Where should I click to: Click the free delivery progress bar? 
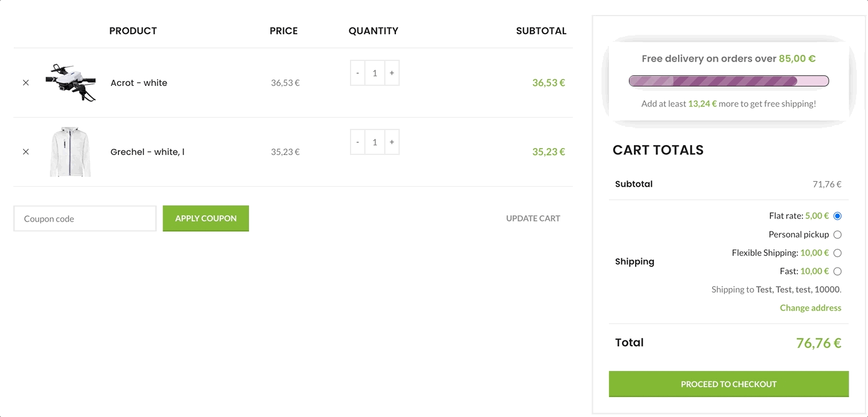(x=729, y=81)
